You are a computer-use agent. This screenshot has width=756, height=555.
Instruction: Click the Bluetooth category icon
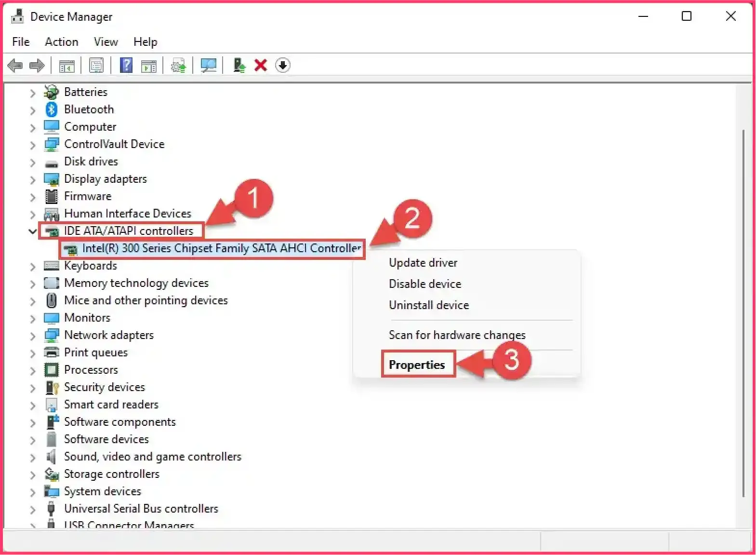[52, 109]
